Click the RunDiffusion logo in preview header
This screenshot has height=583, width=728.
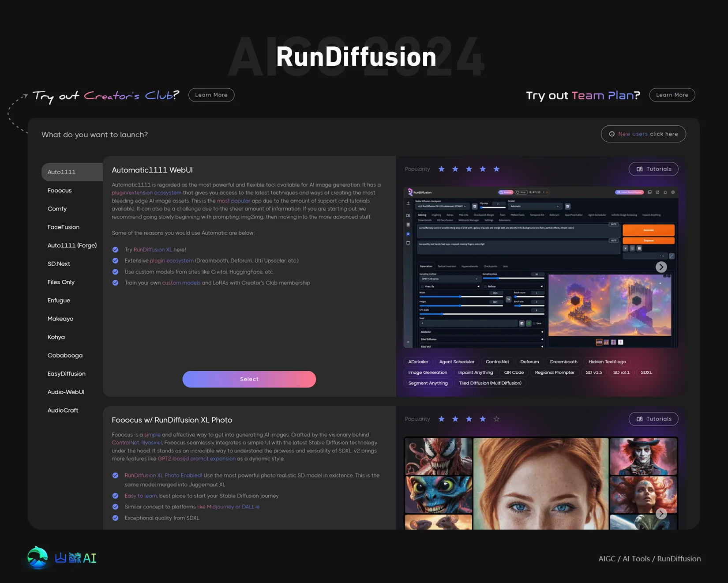(420, 192)
